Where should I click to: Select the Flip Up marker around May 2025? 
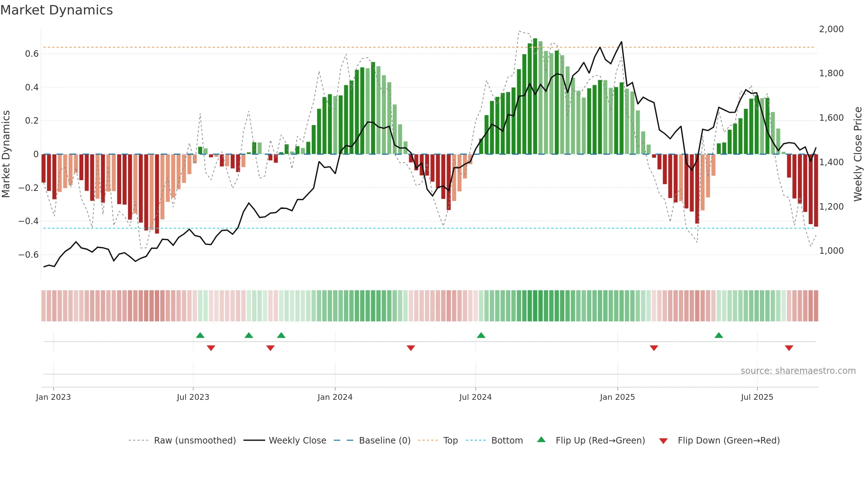pyautogui.click(x=719, y=335)
